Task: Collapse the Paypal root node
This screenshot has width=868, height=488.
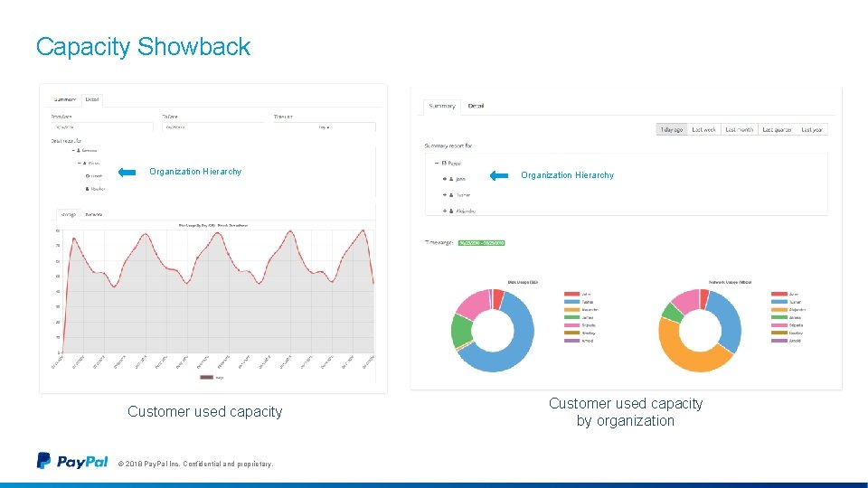Action: (x=436, y=164)
